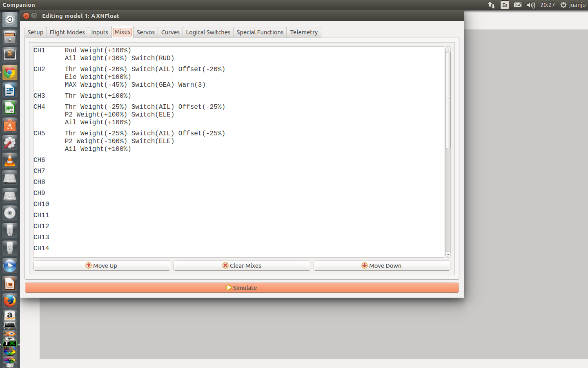588x368 pixels.
Task: Click the volume indicator in top bar
Action: pyautogui.click(x=530, y=5)
